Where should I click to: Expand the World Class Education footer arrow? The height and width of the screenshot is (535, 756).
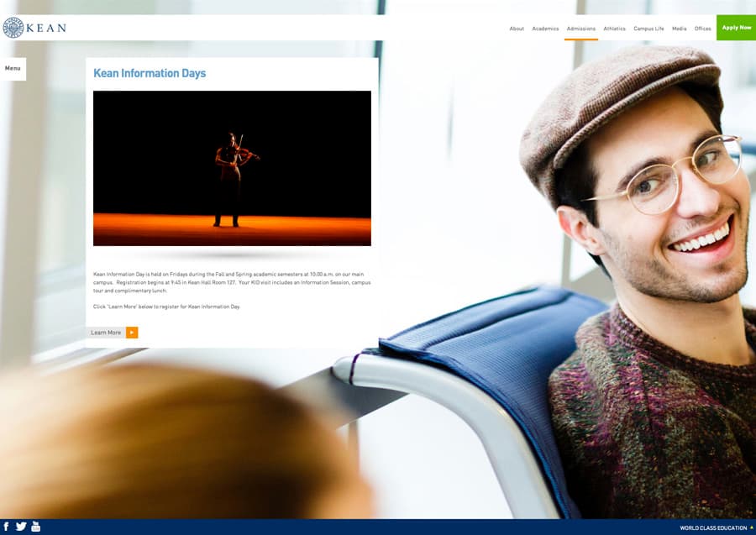[x=752, y=527]
